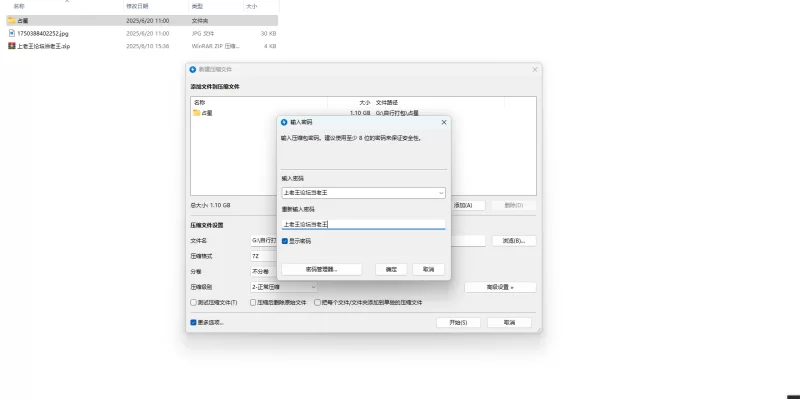Check the option to add each file to a separate archive
Viewport: 800px width, 399px height.
317,303
